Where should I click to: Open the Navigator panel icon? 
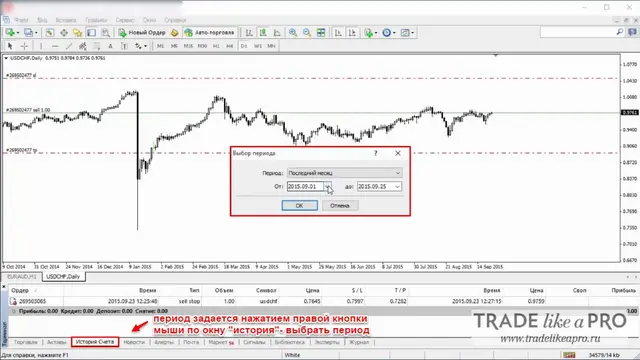tap(78, 33)
